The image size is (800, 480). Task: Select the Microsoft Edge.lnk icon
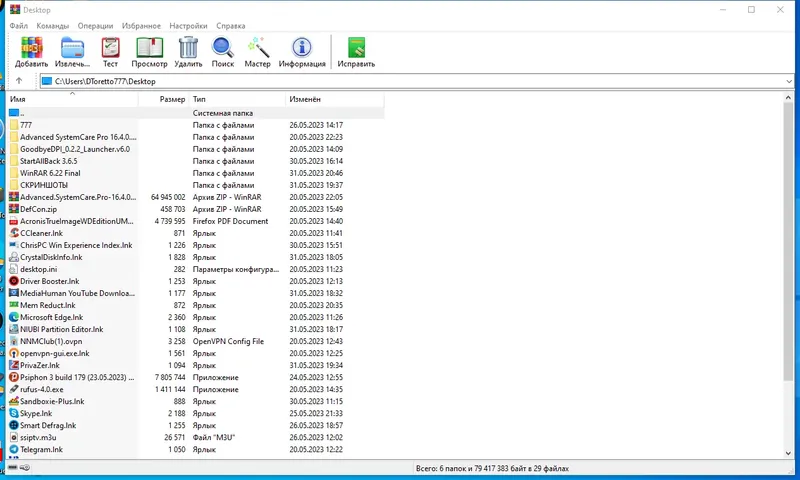tap(14, 317)
